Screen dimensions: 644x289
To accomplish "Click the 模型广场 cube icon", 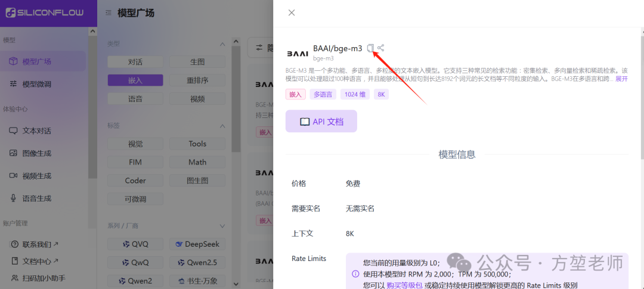I will 14,61.
